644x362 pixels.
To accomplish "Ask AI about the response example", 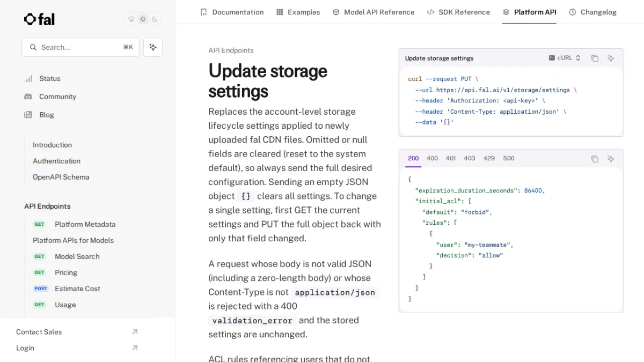I will point(611,159).
